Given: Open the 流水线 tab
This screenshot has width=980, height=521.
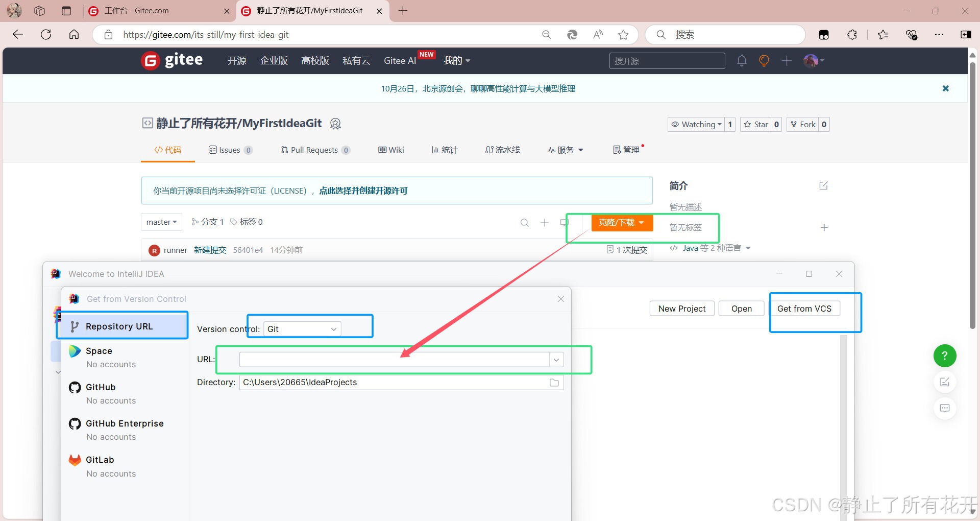Looking at the screenshot, I should 502,150.
